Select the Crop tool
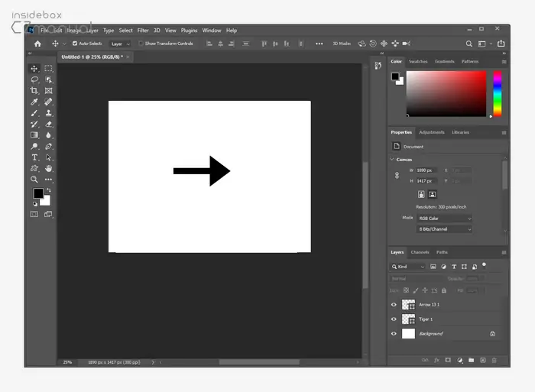Viewport: 535px width, 392px height. coord(34,90)
